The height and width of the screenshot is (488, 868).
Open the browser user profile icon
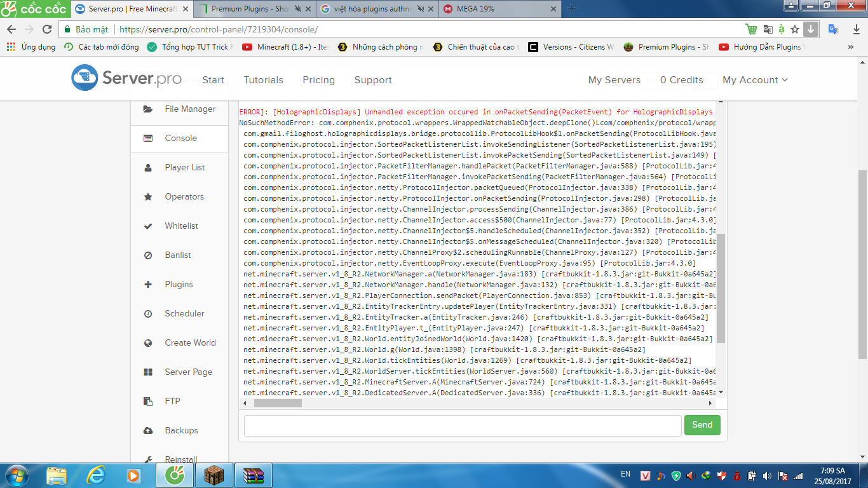(x=791, y=5)
